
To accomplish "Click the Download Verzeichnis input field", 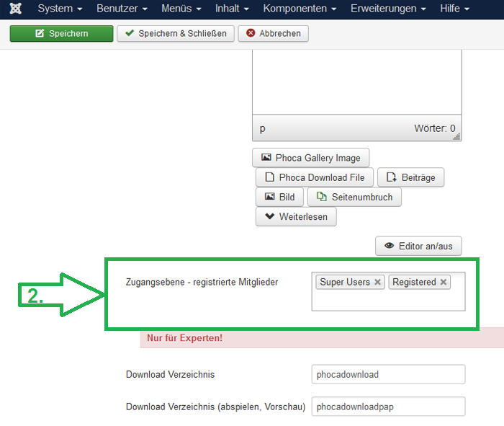I will pyautogui.click(x=388, y=374).
